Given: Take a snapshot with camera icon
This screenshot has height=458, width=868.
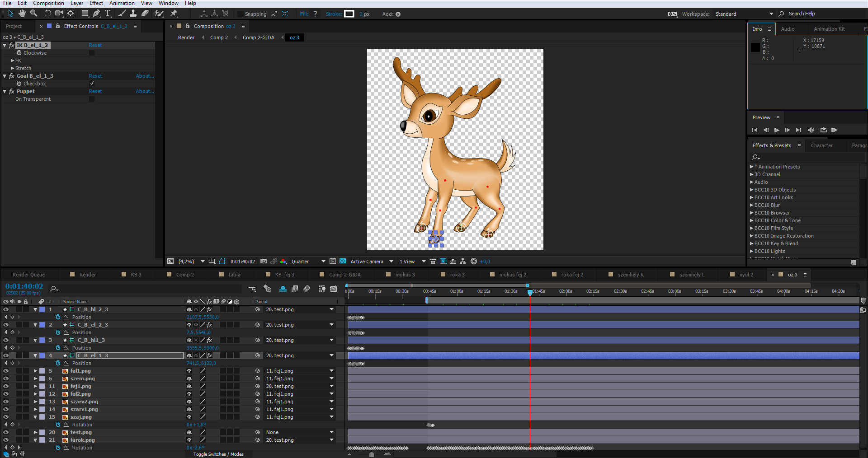Looking at the screenshot, I should coord(264,262).
